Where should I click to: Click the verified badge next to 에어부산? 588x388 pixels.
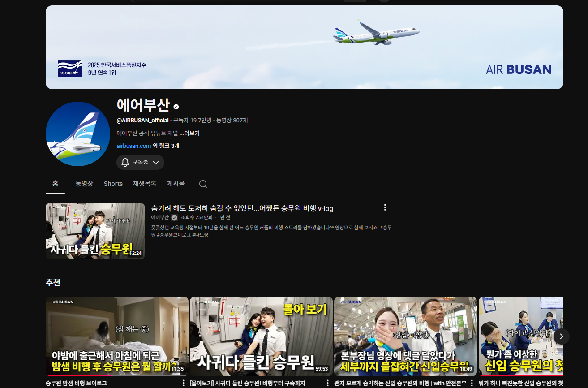[x=176, y=107]
